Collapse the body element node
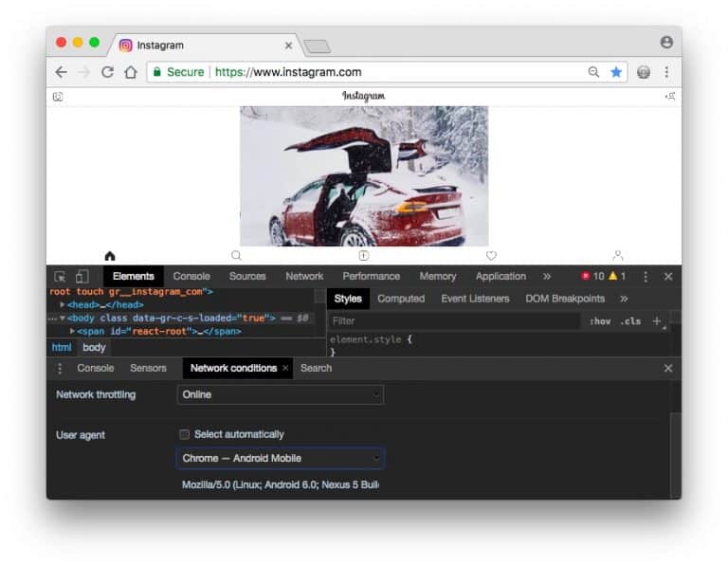 tap(63, 318)
